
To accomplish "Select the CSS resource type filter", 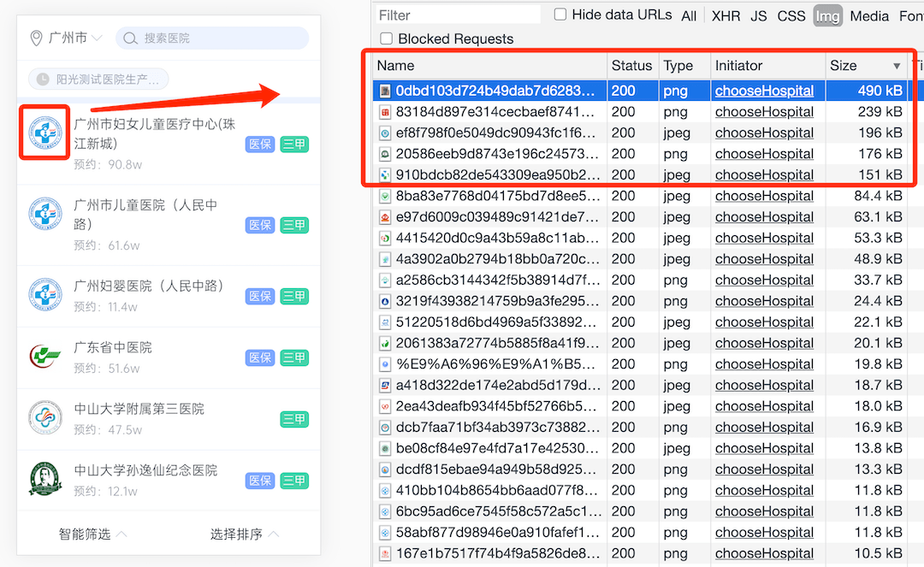I will tap(791, 15).
